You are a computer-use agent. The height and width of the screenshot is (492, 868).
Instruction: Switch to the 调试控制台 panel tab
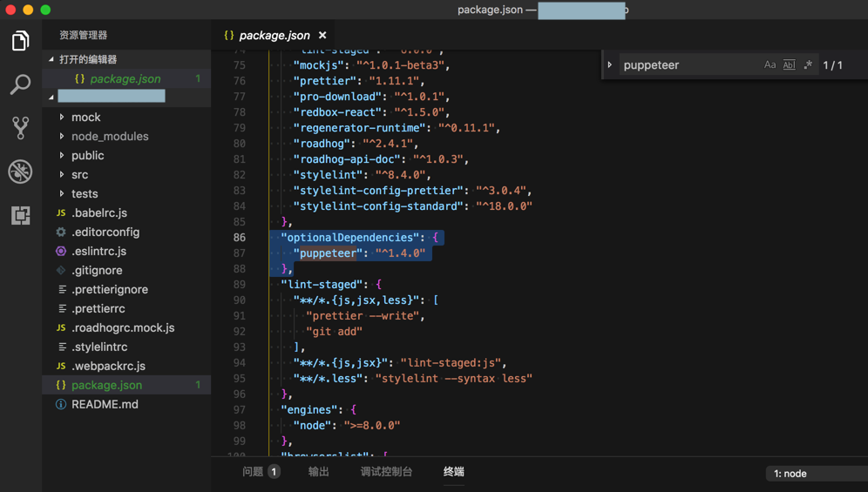click(386, 472)
